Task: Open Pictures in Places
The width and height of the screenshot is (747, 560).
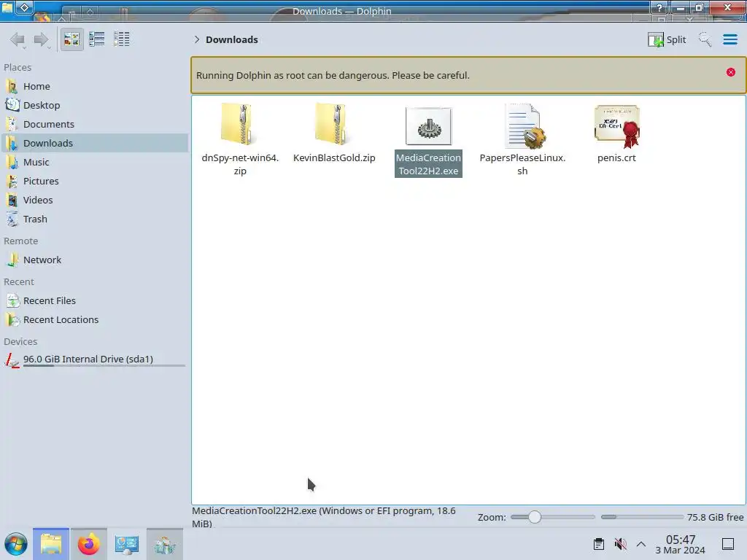Action: point(95,182)
